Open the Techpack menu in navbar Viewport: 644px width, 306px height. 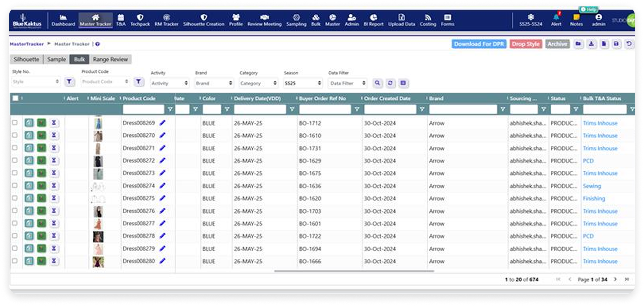point(140,20)
